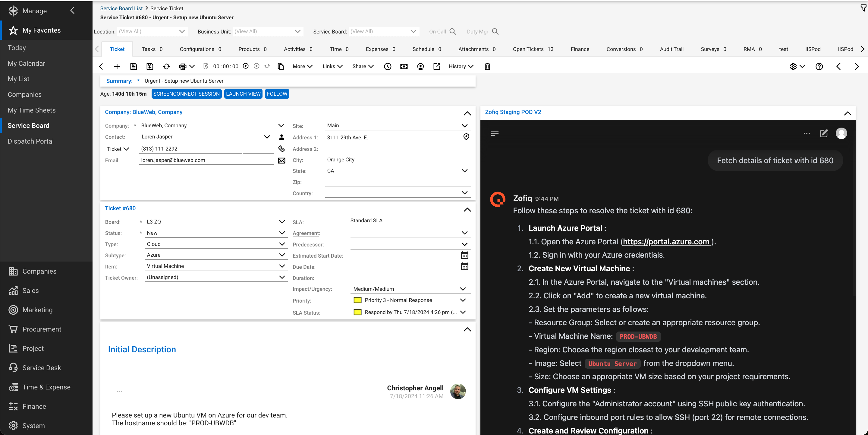This screenshot has height=435, width=868.
Task: Open My Time Sheets in sidebar
Action: tap(32, 110)
